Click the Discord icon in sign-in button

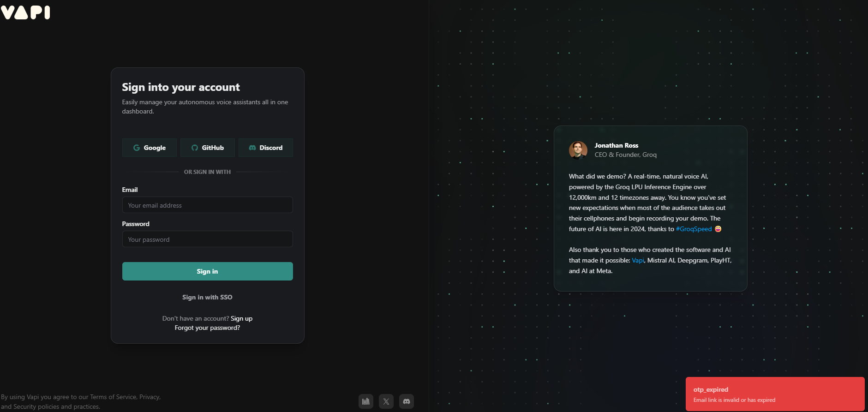pos(252,148)
